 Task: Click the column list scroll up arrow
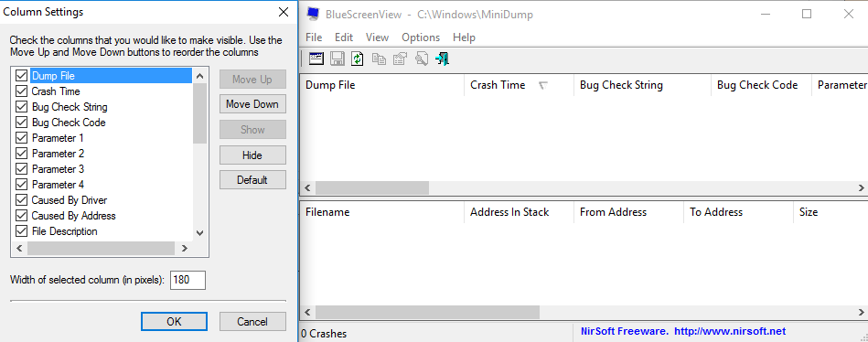pos(199,77)
